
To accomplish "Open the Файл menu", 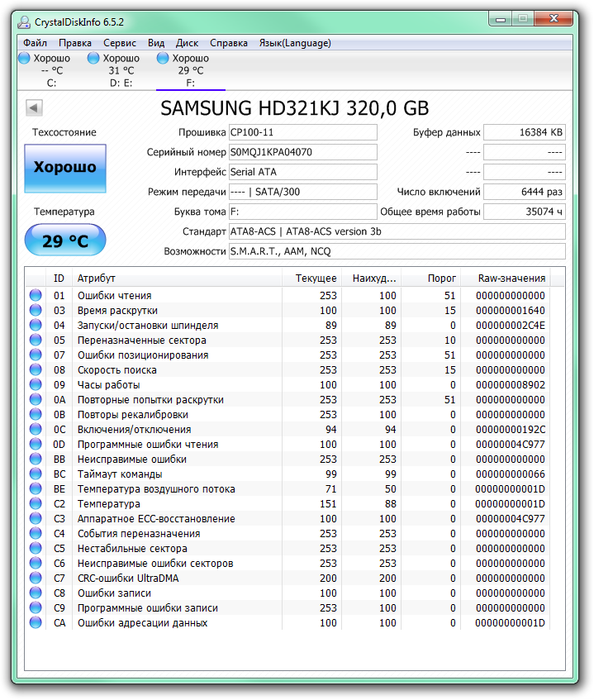I will click(36, 43).
